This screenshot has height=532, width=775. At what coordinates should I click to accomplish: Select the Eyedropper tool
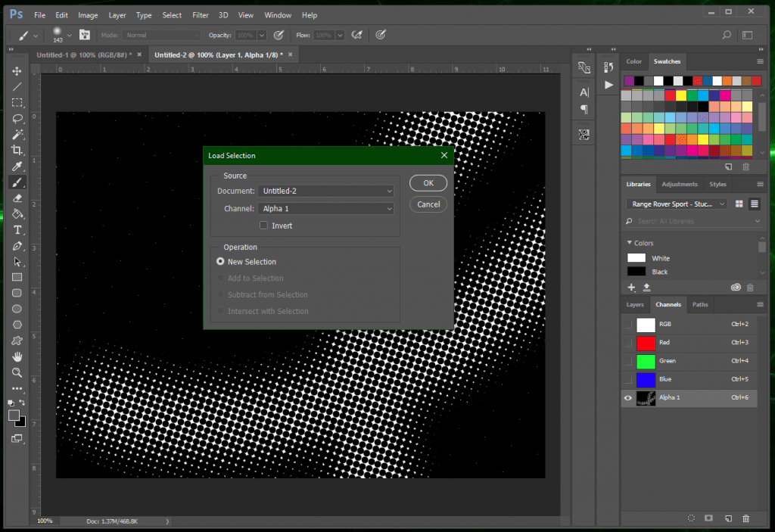tap(17, 166)
